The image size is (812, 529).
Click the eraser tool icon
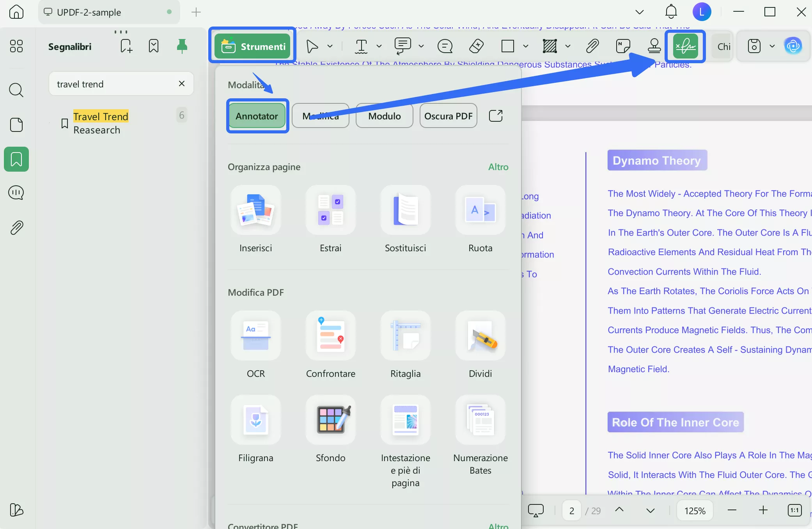pos(476,46)
